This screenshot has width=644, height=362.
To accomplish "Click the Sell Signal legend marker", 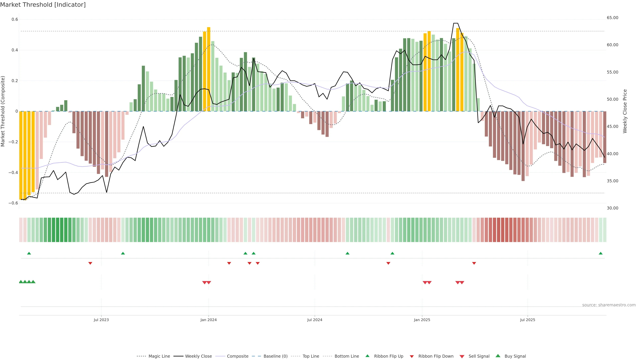I will [x=462, y=356].
